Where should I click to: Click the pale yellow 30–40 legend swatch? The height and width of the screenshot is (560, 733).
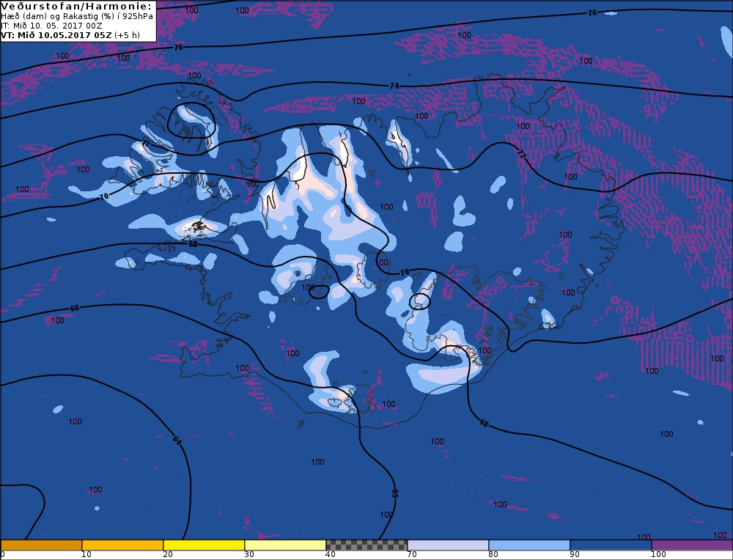tap(285, 545)
